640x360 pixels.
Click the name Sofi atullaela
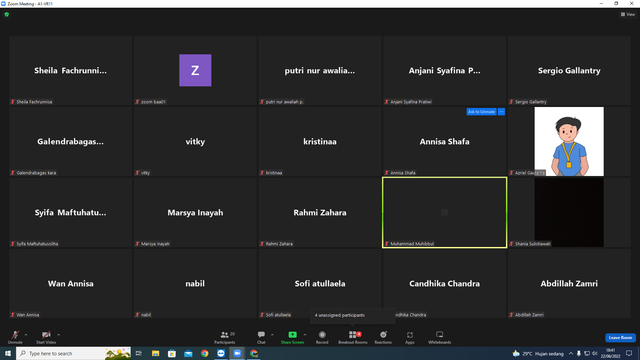[320, 284]
